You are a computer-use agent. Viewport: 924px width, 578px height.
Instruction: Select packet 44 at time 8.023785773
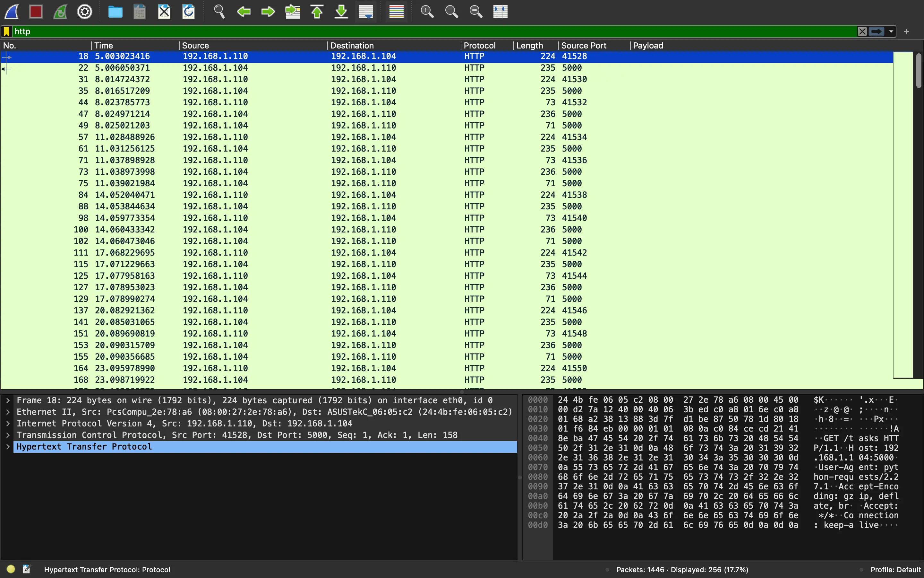point(447,102)
